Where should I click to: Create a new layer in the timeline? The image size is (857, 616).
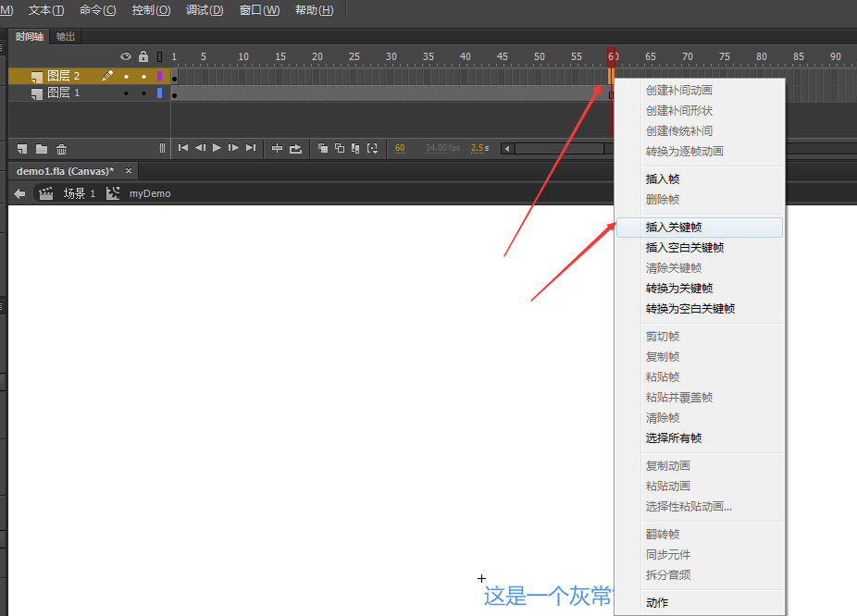pos(22,149)
